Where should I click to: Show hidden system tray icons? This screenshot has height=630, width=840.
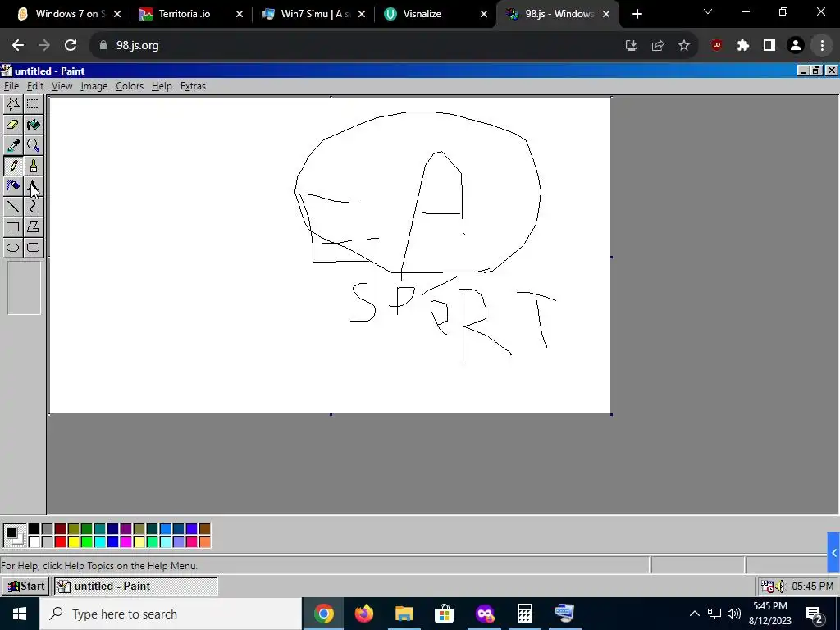click(694, 614)
